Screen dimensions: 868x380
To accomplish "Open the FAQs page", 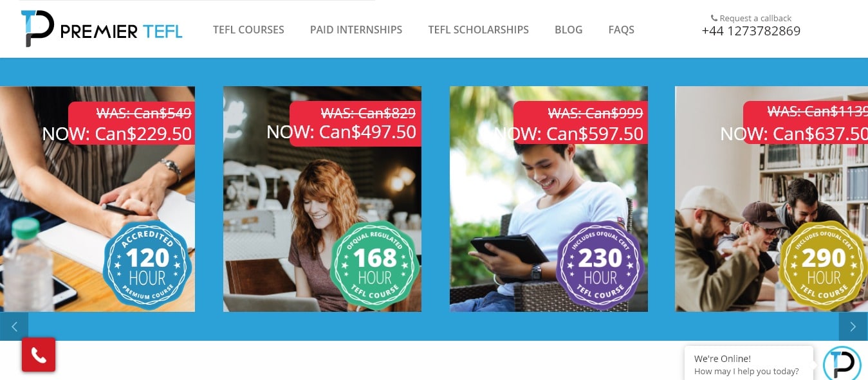I will [621, 30].
